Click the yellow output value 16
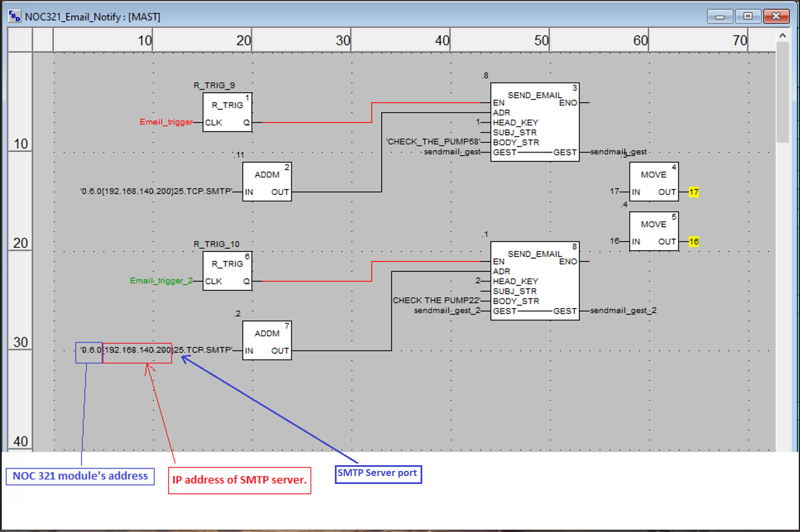This screenshot has width=800, height=532. click(694, 242)
